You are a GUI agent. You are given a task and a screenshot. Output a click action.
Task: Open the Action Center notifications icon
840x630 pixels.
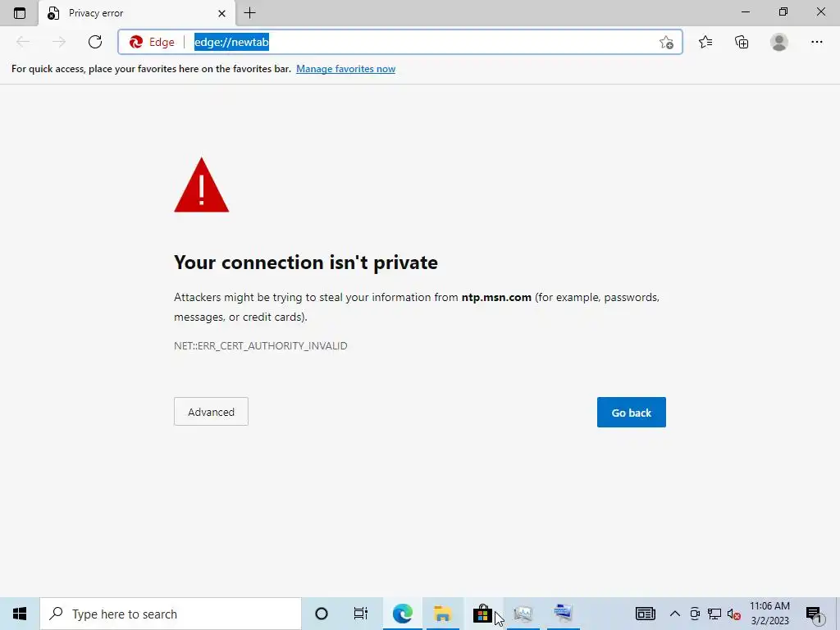(814, 614)
